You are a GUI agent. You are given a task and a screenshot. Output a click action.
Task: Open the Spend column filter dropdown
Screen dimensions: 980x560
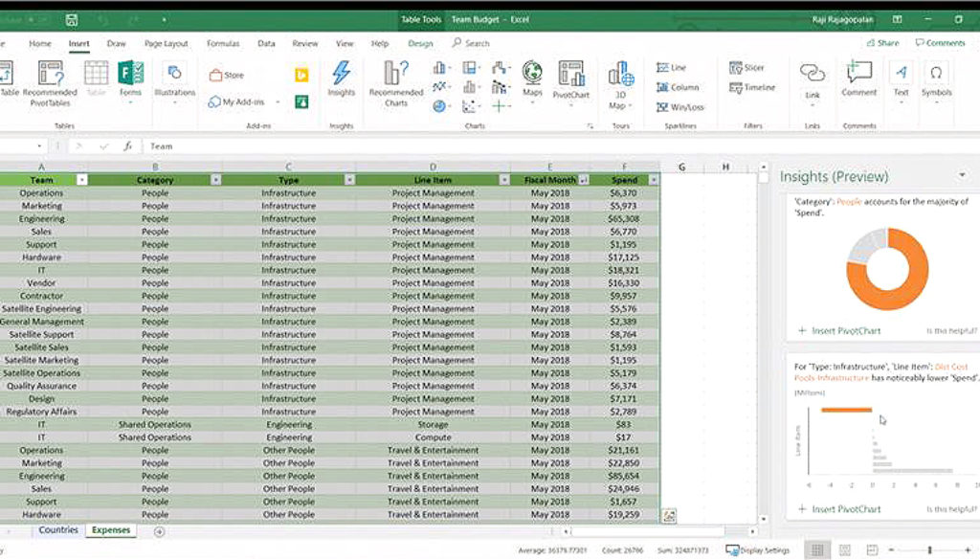[x=654, y=180]
